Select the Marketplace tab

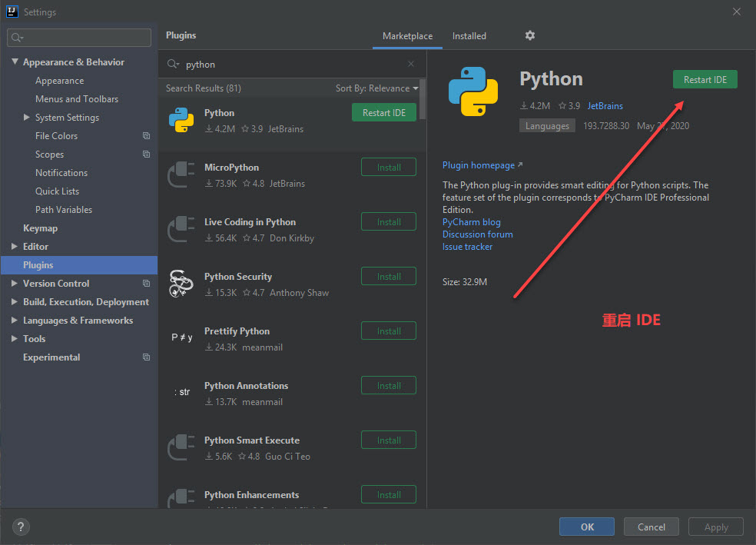407,35
